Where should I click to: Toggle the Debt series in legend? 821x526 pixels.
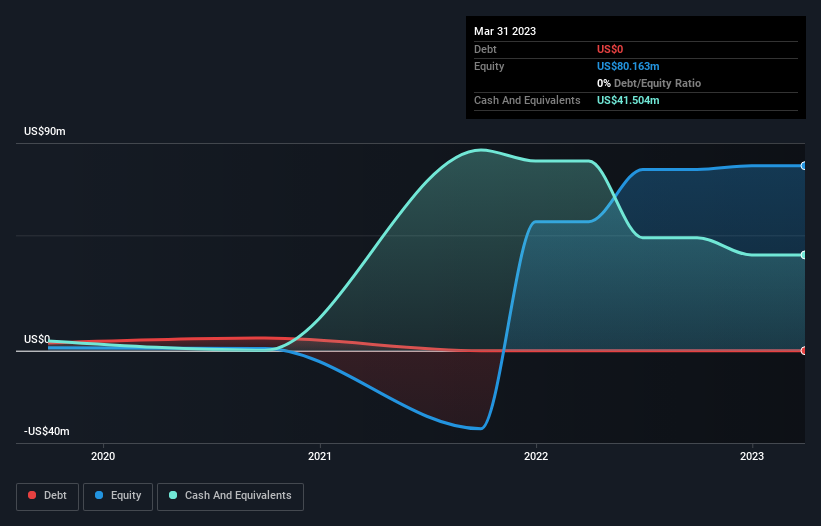[x=47, y=496]
